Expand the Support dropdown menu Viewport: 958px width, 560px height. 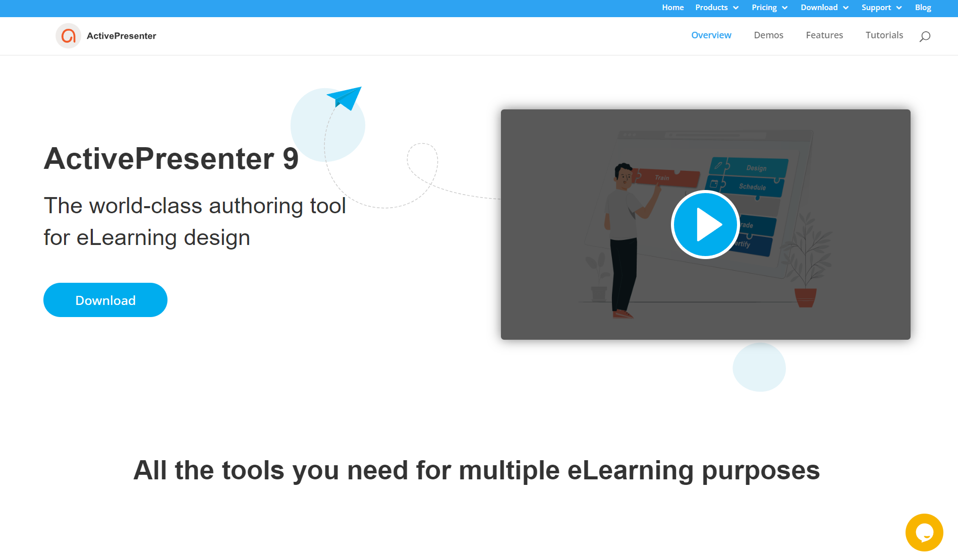[x=881, y=8]
